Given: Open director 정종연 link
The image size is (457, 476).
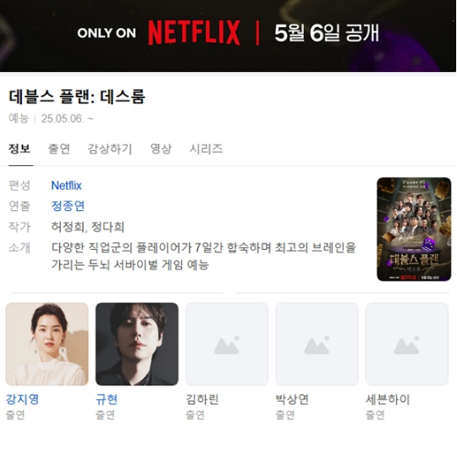Looking at the screenshot, I should [68, 206].
